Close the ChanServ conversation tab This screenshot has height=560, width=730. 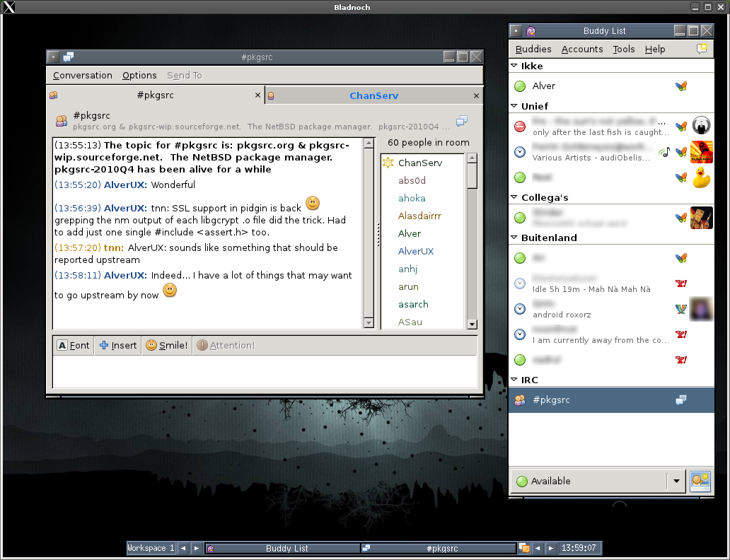(477, 95)
